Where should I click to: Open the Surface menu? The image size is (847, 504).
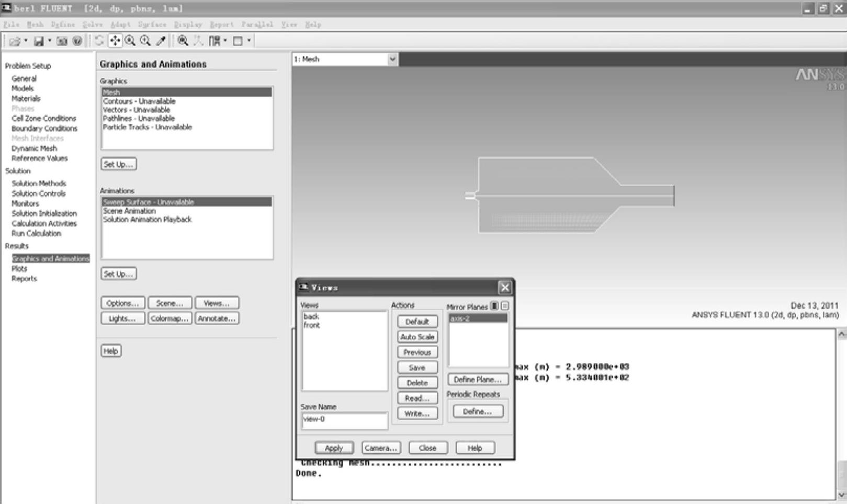point(152,25)
